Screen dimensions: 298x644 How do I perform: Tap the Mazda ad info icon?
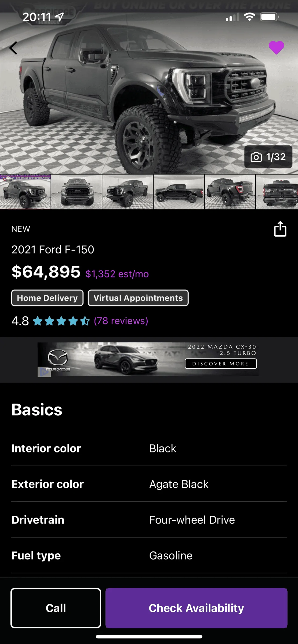click(44, 372)
